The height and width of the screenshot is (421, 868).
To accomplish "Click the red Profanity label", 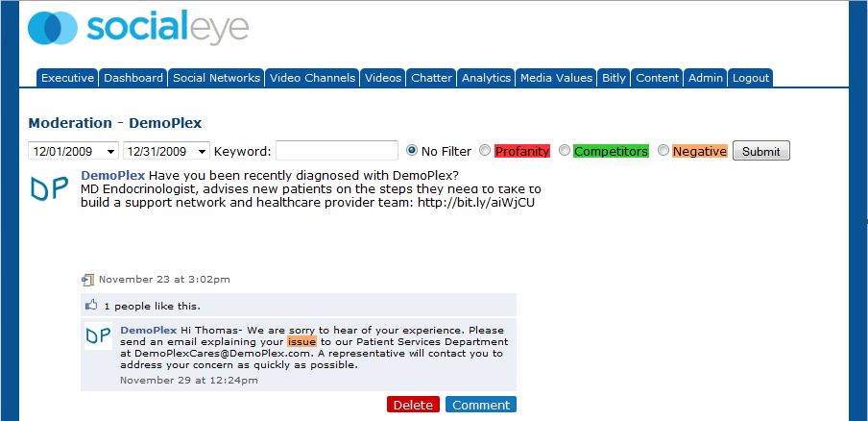I will (x=522, y=151).
